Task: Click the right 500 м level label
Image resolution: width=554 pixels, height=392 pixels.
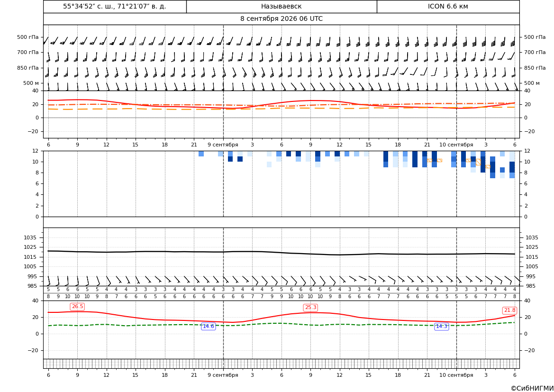Action: pos(532,83)
